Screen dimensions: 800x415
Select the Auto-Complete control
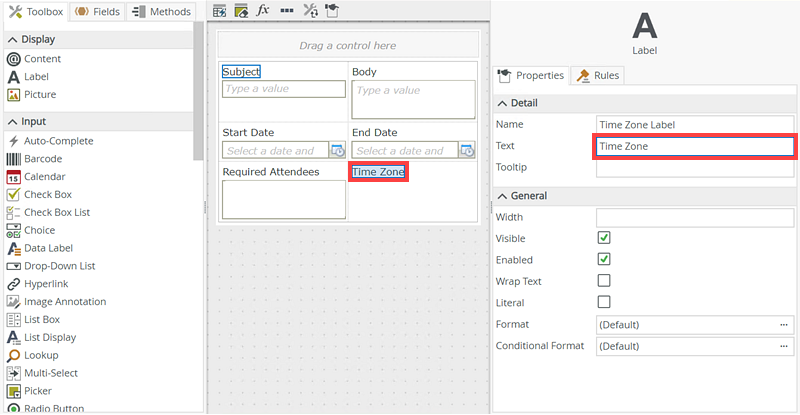point(50,141)
